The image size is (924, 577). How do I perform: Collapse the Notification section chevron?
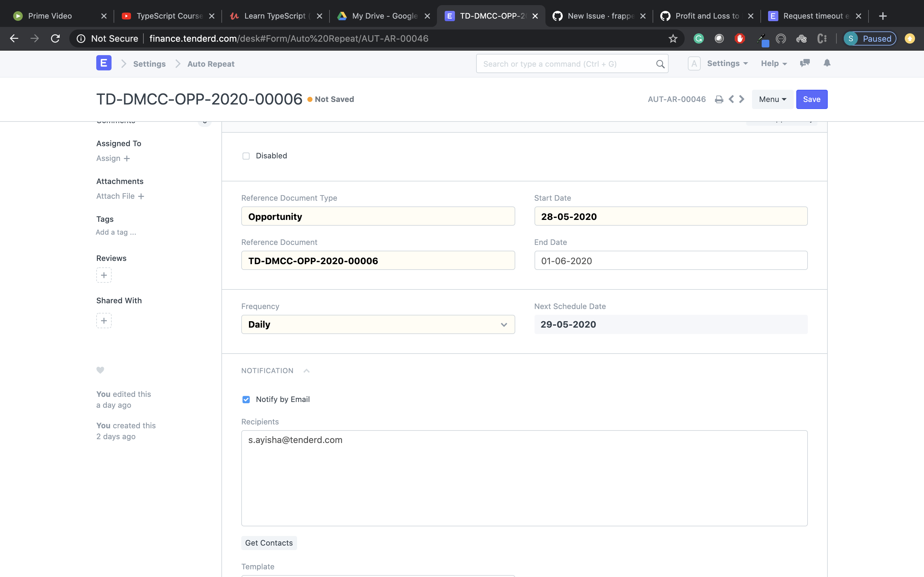click(306, 371)
